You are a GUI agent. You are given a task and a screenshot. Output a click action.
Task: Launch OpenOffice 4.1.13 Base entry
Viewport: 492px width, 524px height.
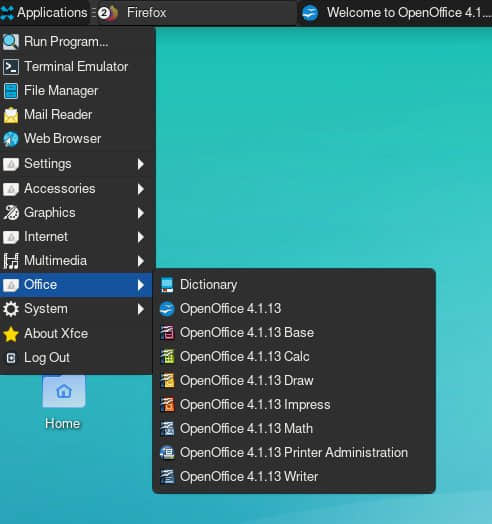(x=294, y=333)
